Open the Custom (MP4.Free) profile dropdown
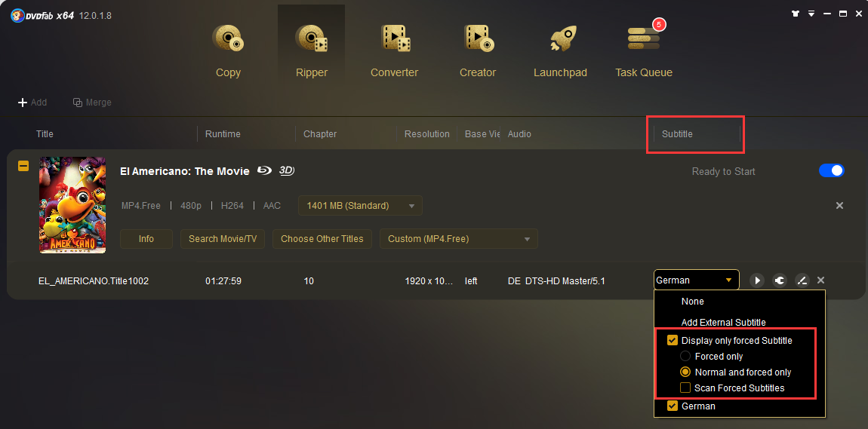The height and width of the screenshot is (429, 868). (459, 239)
